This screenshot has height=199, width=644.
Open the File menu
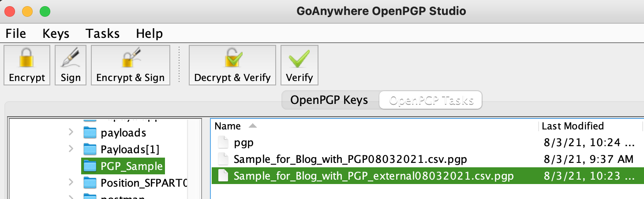point(16,33)
